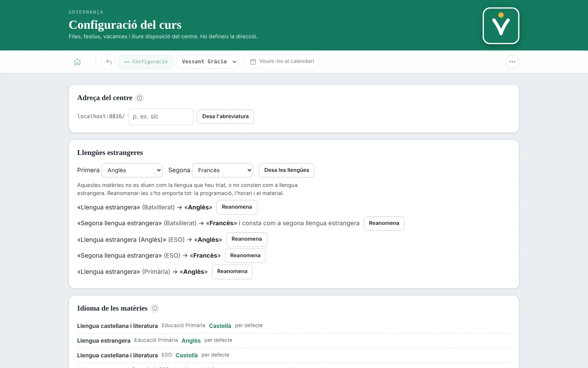Viewport: 588px width, 368px height.
Task: Click Llengua estrangera Educació Primària row label
Action: coord(104,341)
